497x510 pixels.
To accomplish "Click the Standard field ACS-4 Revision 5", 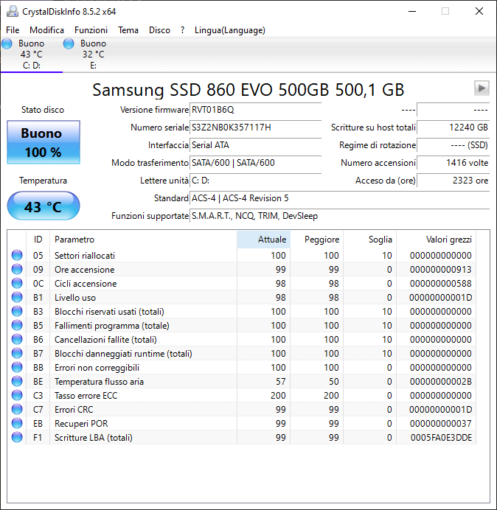I will tap(339, 198).
